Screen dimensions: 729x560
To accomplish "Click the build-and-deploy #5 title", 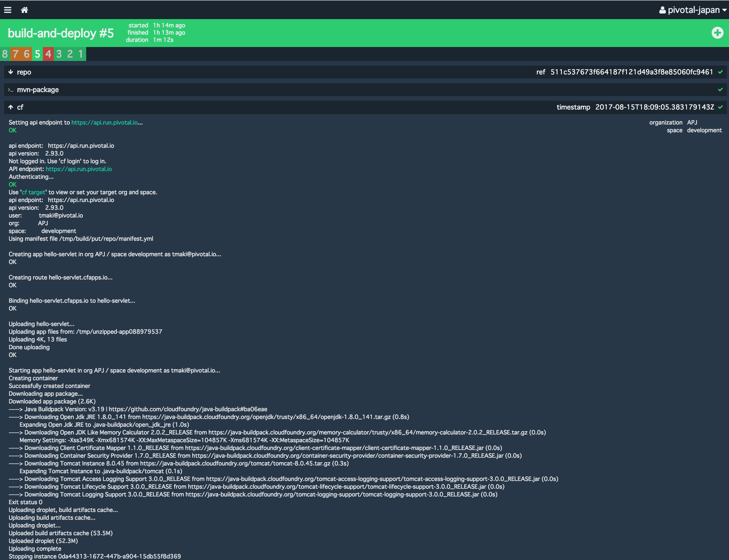I will coord(61,33).
